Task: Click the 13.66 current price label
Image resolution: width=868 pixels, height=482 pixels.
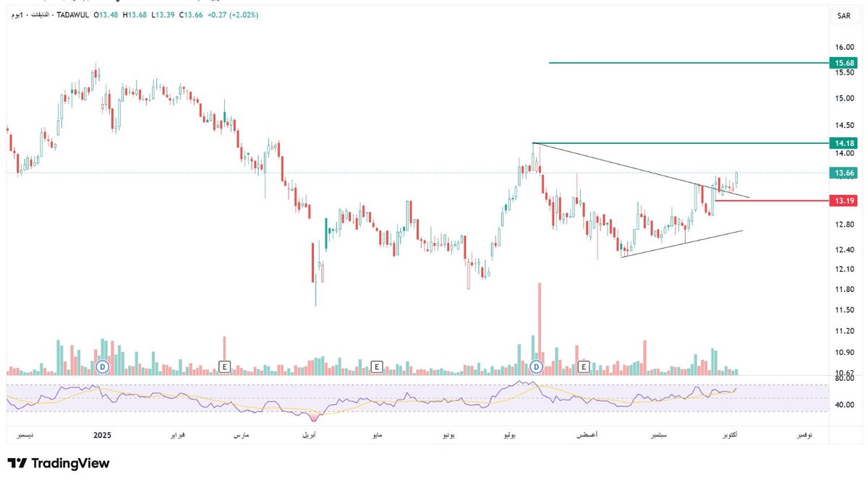Action: point(843,173)
